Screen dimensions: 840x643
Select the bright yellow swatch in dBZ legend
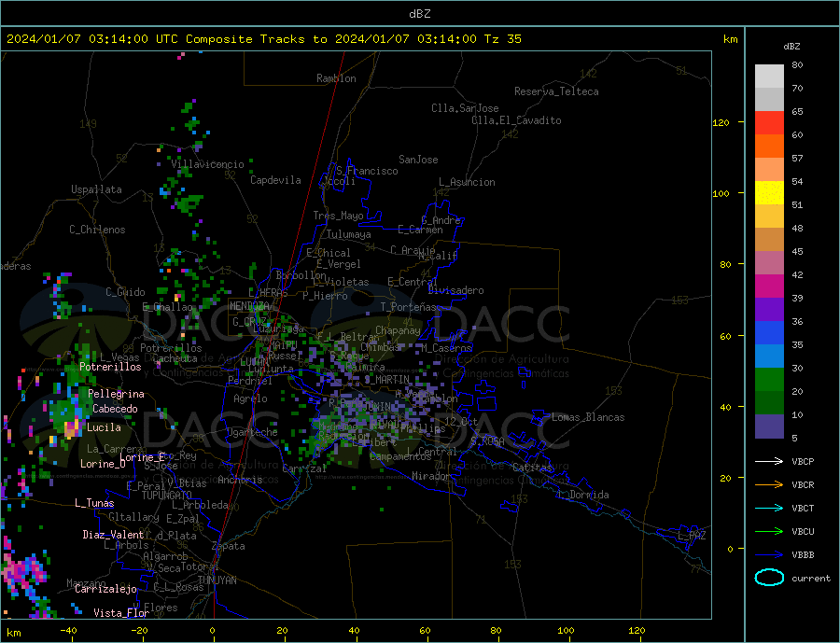click(769, 193)
